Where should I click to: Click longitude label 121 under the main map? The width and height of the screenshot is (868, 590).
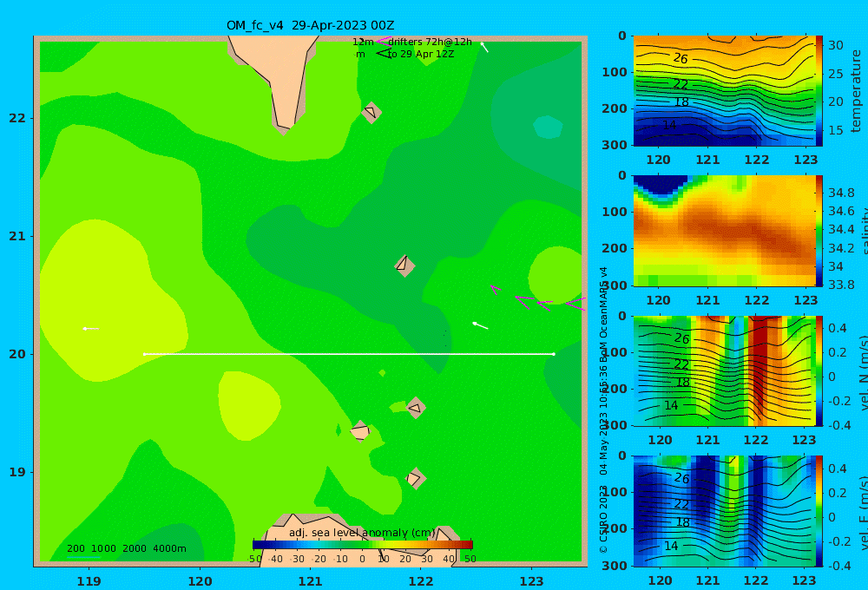point(311,581)
